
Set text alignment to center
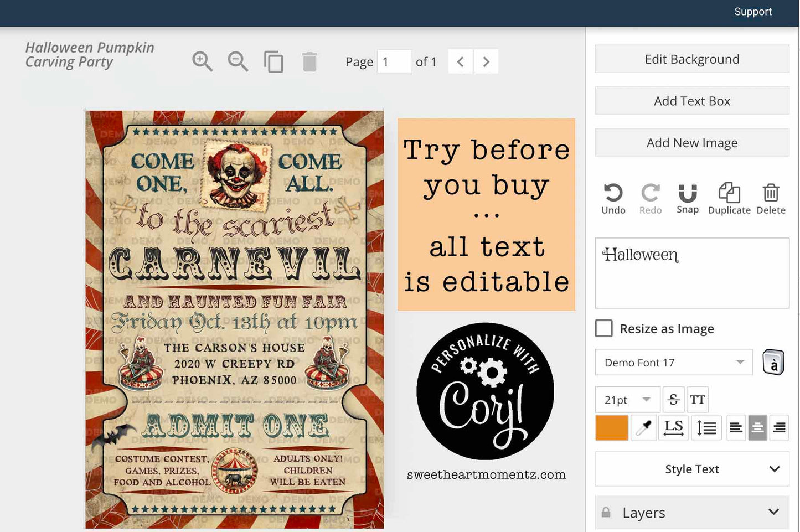click(757, 428)
